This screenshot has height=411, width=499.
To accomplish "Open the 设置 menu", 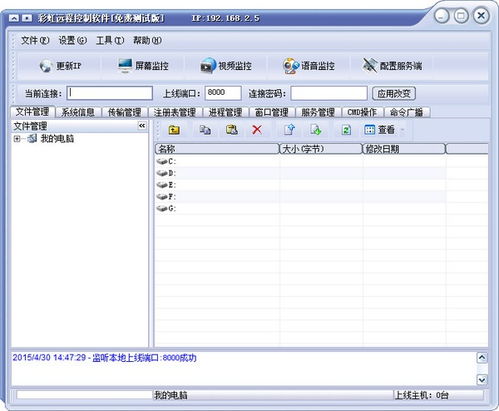I will click(x=72, y=40).
